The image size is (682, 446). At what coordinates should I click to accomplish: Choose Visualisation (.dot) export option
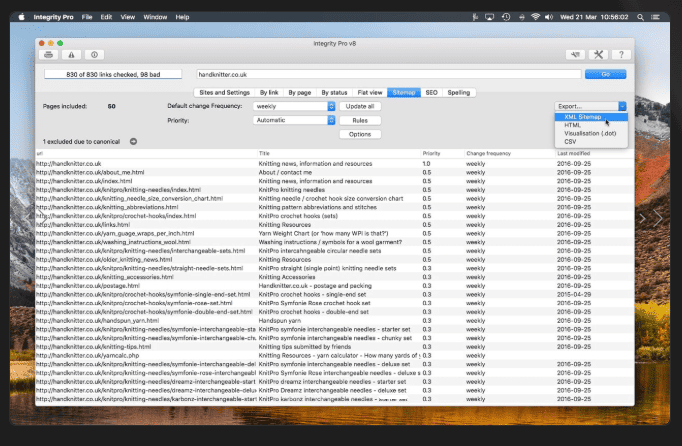591,134
